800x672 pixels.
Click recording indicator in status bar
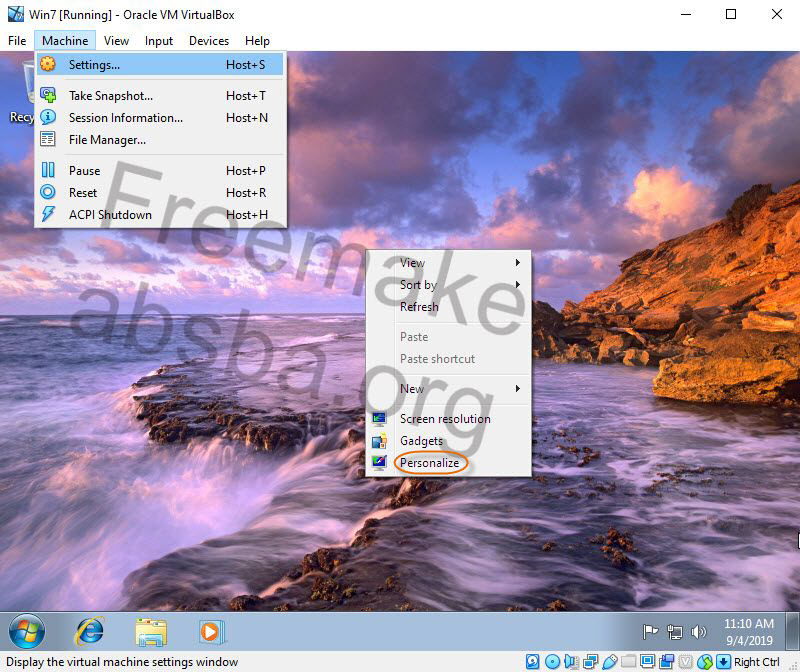(666, 662)
